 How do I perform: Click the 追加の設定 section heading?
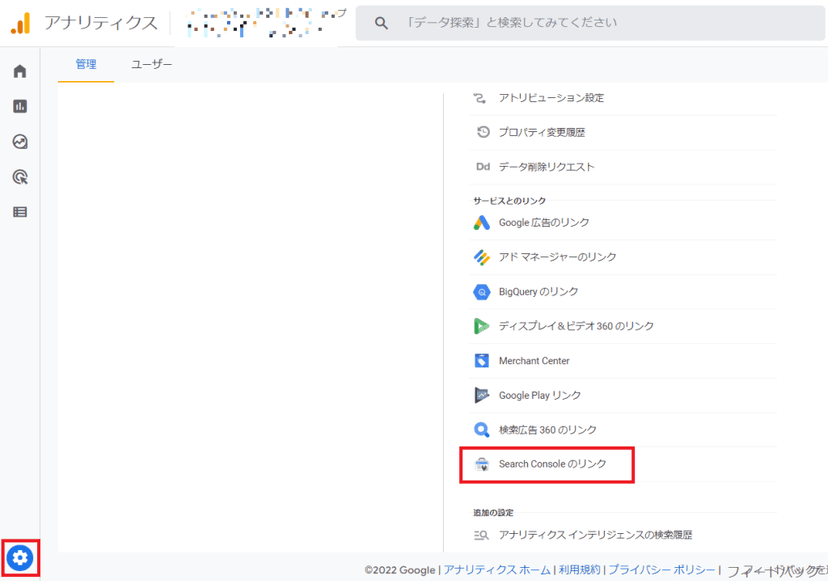coord(493,512)
